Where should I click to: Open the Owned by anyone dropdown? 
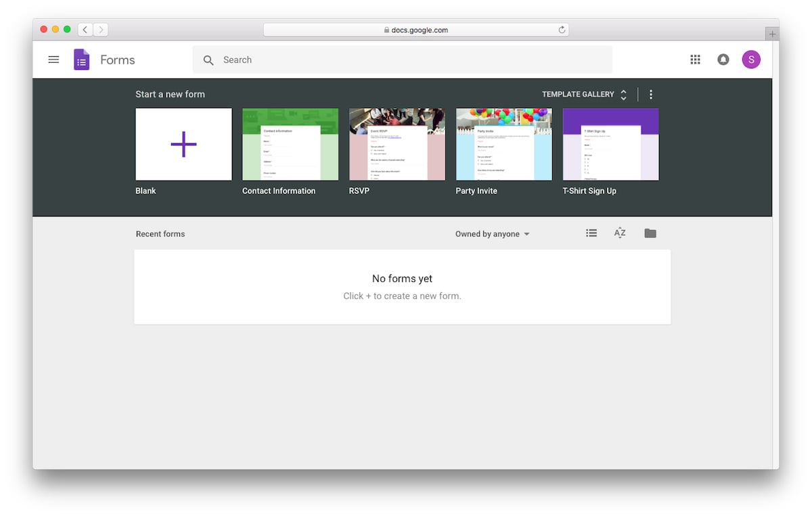493,234
